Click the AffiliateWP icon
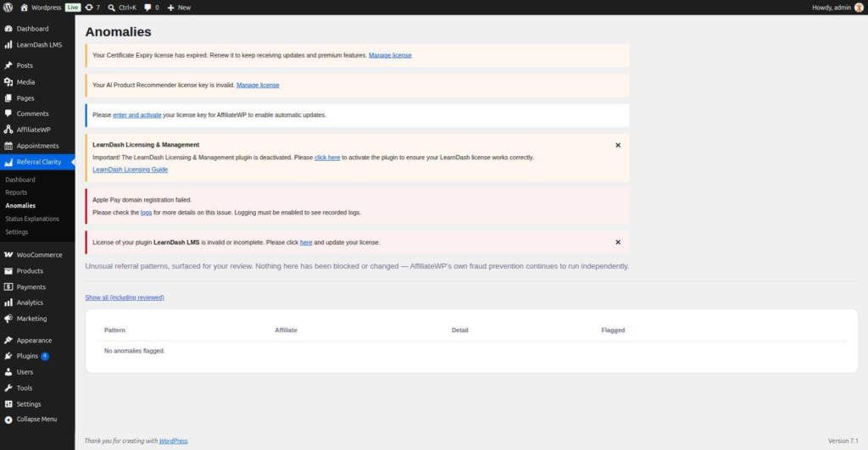 [x=8, y=130]
